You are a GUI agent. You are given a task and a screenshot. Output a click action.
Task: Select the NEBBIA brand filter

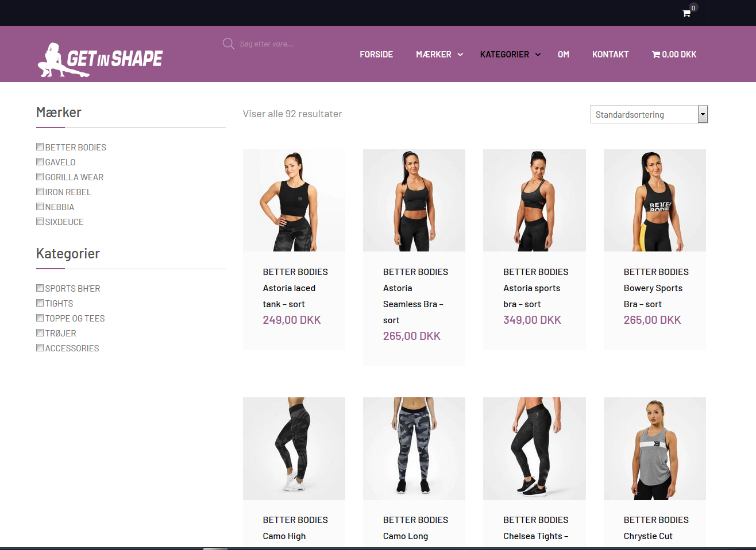click(x=40, y=207)
